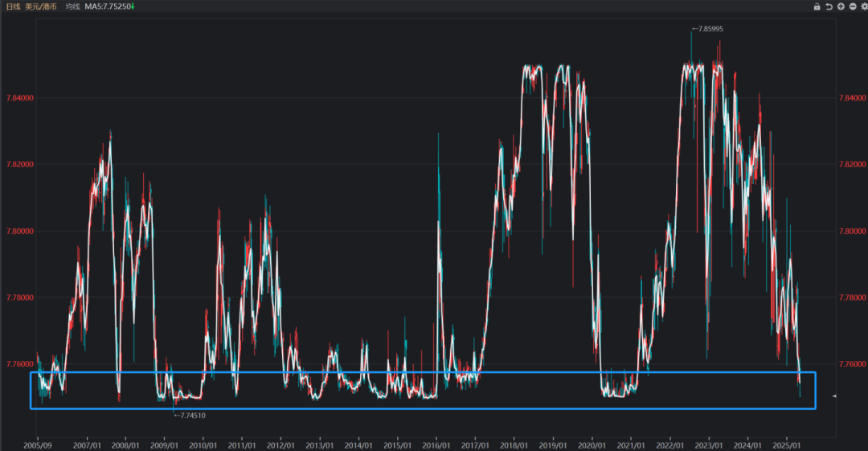Click the small current-price arrow marker at right edge
The image size is (868, 451).
click(x=834, y=396)
